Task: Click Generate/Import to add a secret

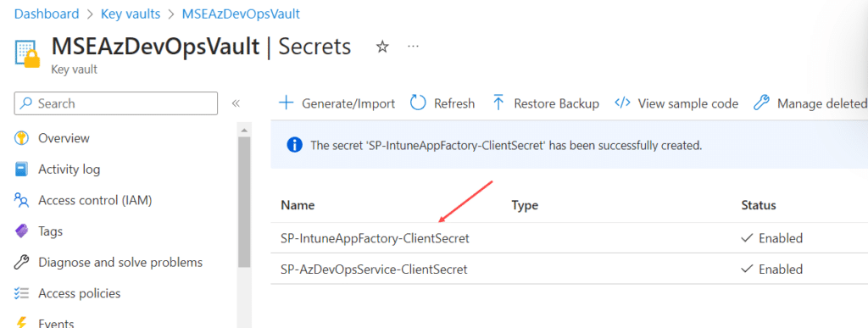Action: (x=337, y=103)
